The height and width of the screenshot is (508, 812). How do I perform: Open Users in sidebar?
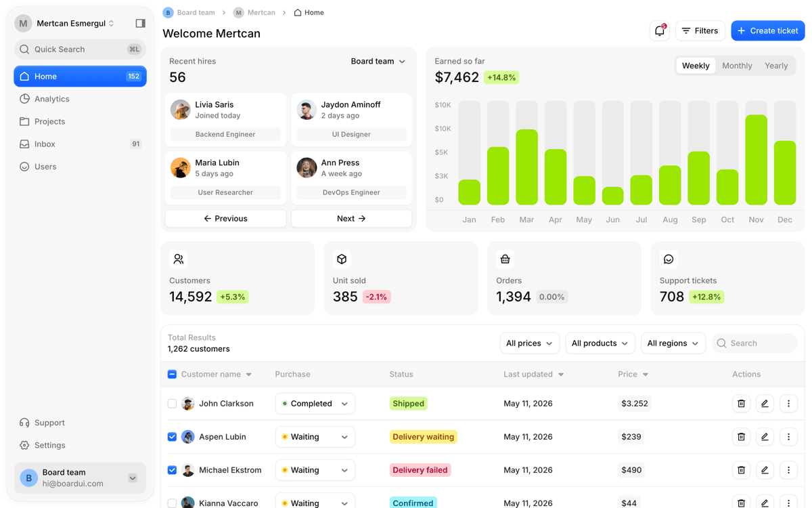[x=80, y=167]
